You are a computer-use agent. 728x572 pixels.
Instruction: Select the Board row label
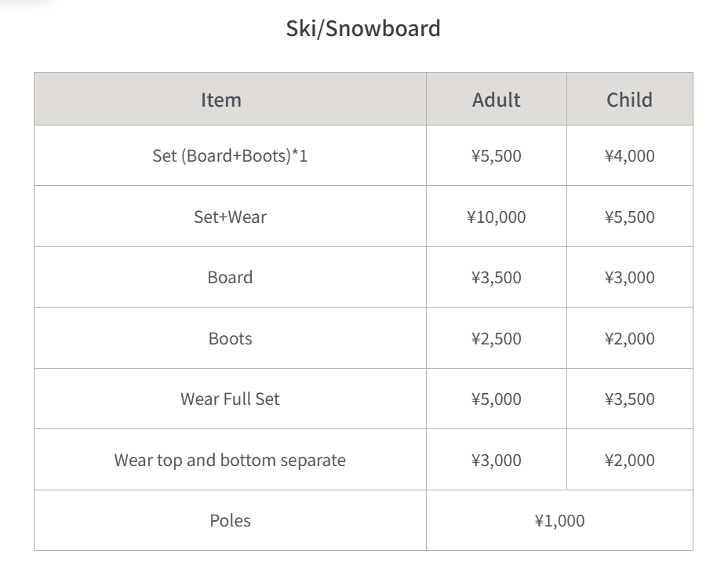coord(231,277)
